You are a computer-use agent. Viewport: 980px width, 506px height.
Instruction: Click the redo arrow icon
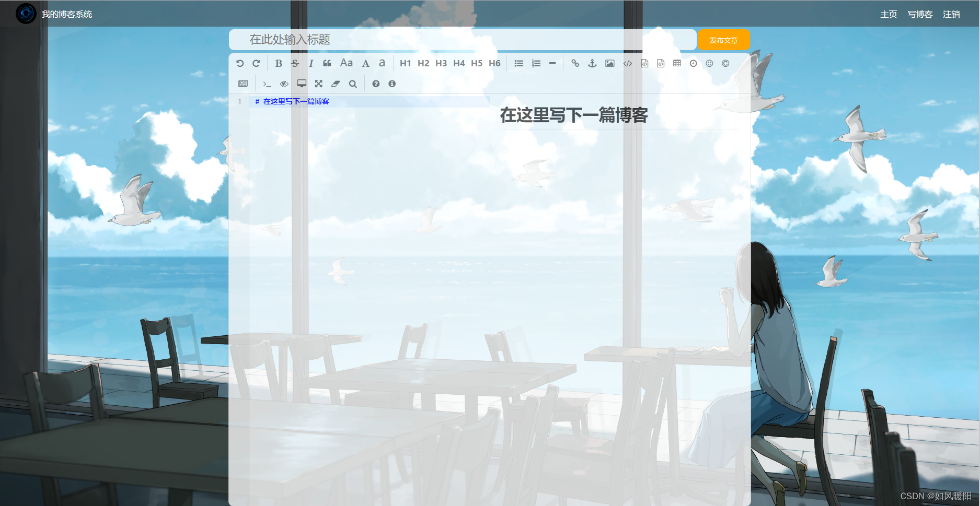point(256,63)
